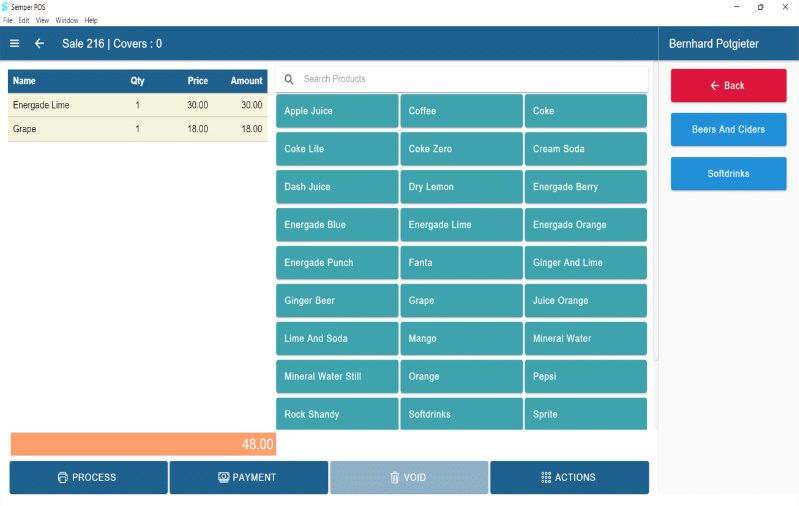Add Ginger And Lime product
The height and width of the screenshot is (506, 799).
pos(585,262)
